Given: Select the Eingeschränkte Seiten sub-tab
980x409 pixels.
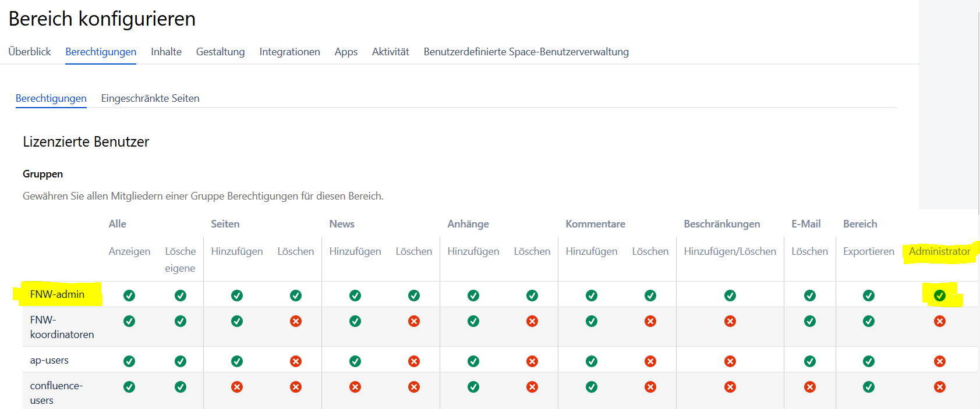Looking at the screenshot, I should pos(150,98).
